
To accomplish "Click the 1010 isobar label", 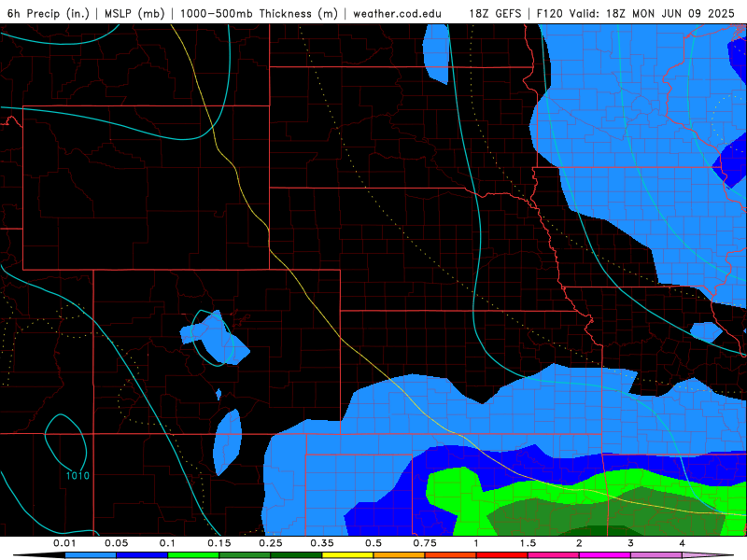I will point(78,476).
